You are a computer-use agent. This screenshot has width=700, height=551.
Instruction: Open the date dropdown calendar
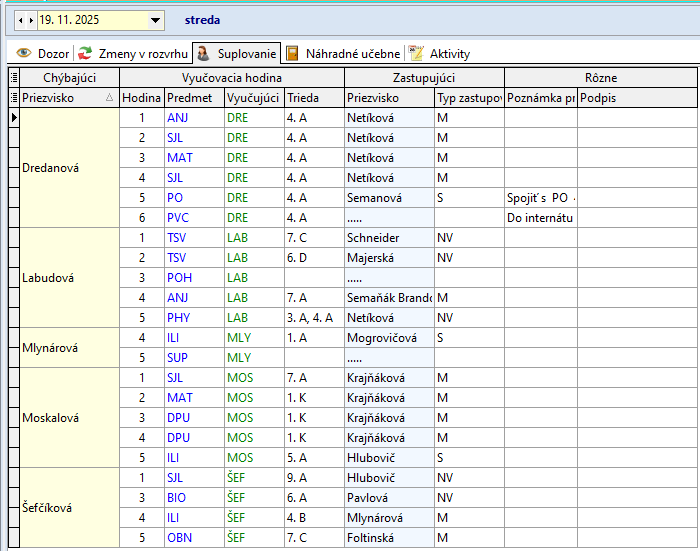[x=155, y=19]
